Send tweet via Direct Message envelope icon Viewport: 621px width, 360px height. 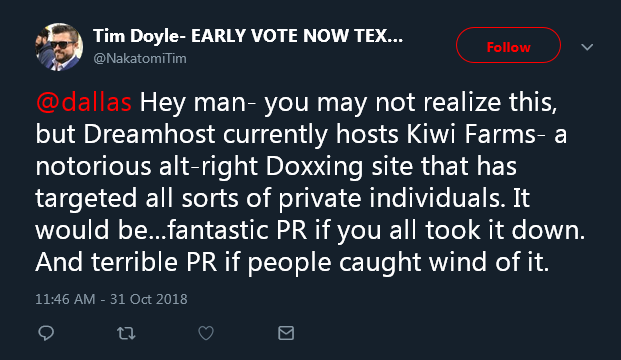click(286, 333)
